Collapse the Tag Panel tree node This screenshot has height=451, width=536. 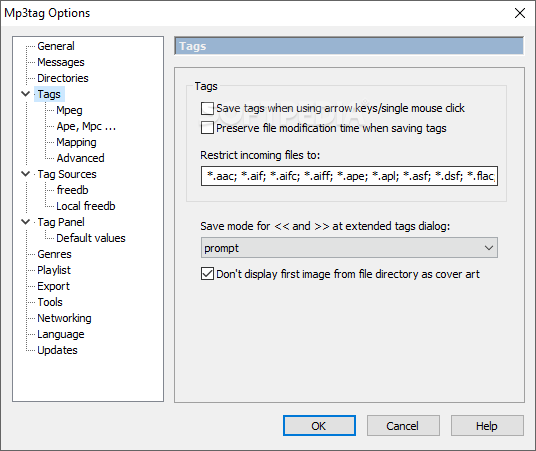pos(26,222)
